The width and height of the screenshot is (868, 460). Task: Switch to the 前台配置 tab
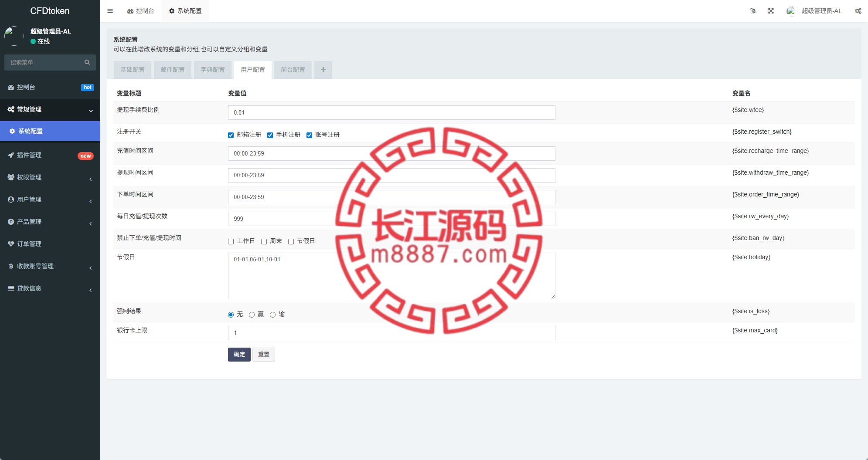click(x=293, y=70)
